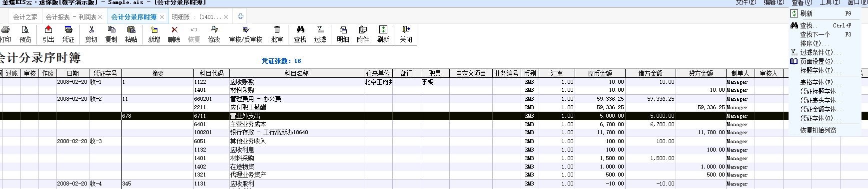The height and width of the screenshot is (189, 868).
Task: Click the 日期 column header
Action: pyautogui.click(x=72, y=73)
